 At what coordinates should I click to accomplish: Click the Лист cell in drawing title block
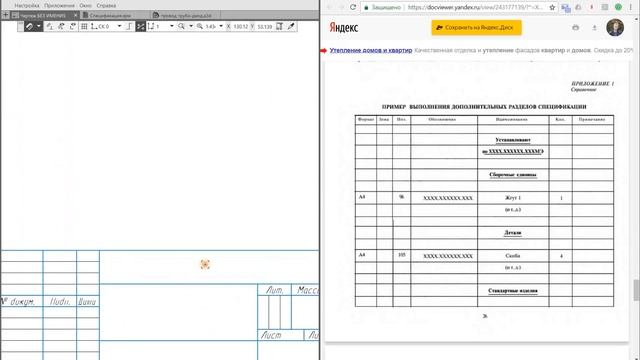[x=281, y=335]
